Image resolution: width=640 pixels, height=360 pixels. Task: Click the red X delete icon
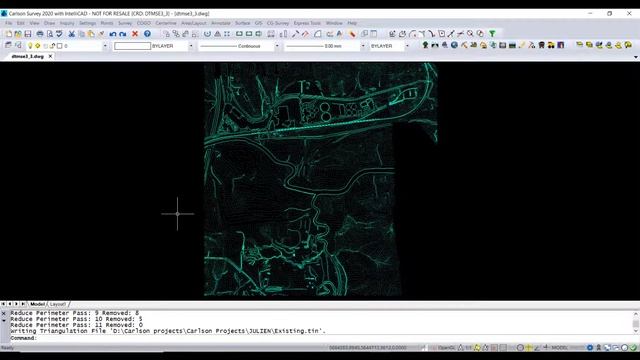[135, 34]
